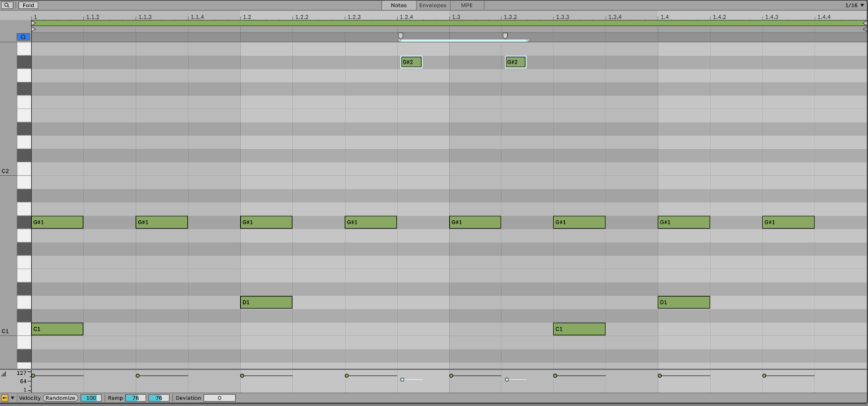This screenshot has width=868, height=406.
Task: Click the second G#2 chance marker handle
Action: click(x=505, y=35)
